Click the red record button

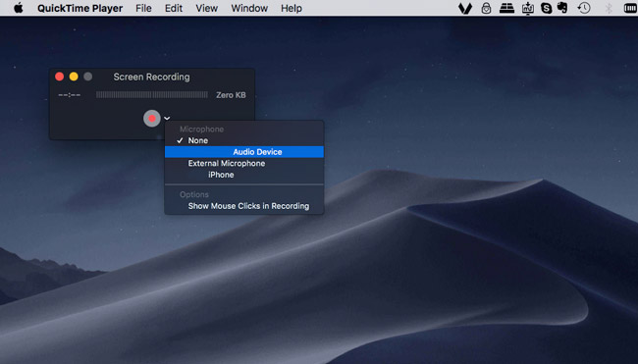coord(152,119)
